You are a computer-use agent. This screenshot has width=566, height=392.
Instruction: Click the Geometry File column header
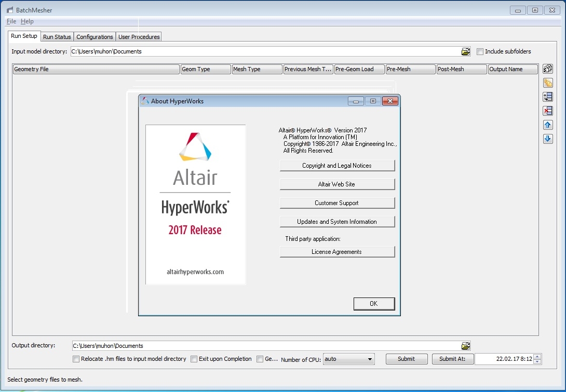96,69
